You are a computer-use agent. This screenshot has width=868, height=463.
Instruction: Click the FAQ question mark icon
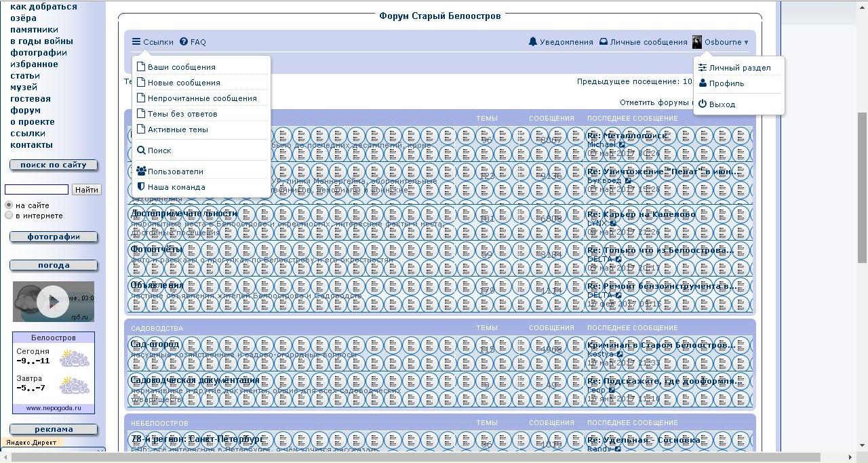click(184, 42)
